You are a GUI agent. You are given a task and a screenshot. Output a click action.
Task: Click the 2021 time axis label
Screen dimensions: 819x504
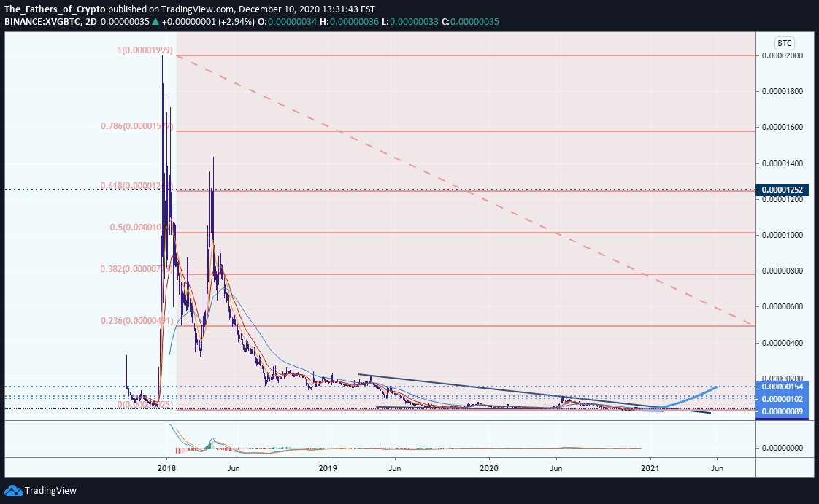pos(651,468)
